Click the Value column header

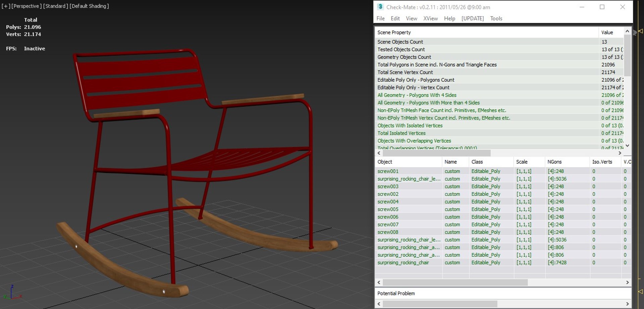(611, 32)
